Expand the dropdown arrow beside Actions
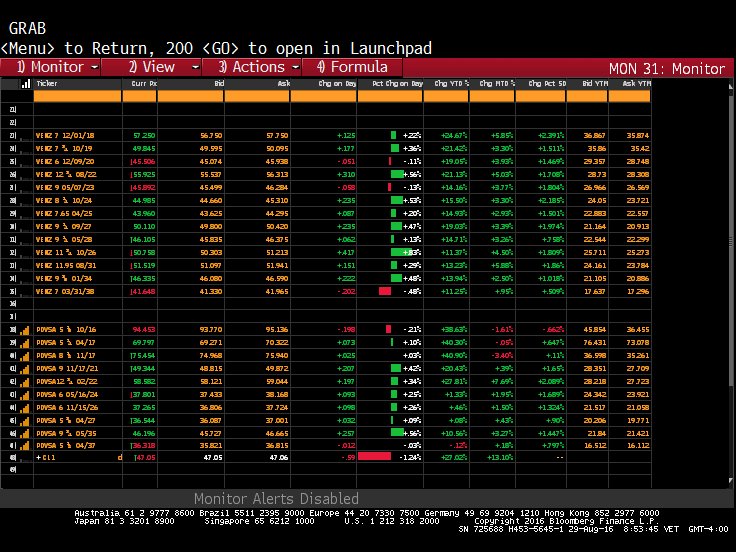 click(296, 67)
